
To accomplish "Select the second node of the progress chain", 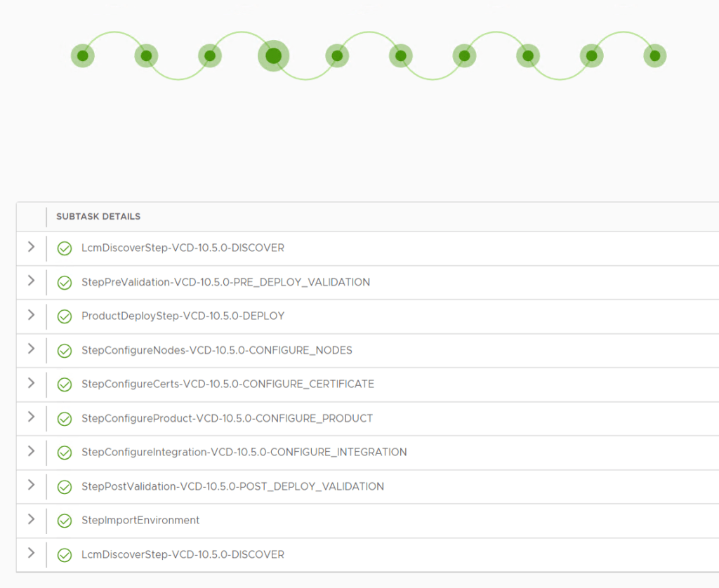I will click(x=146, y=55).
